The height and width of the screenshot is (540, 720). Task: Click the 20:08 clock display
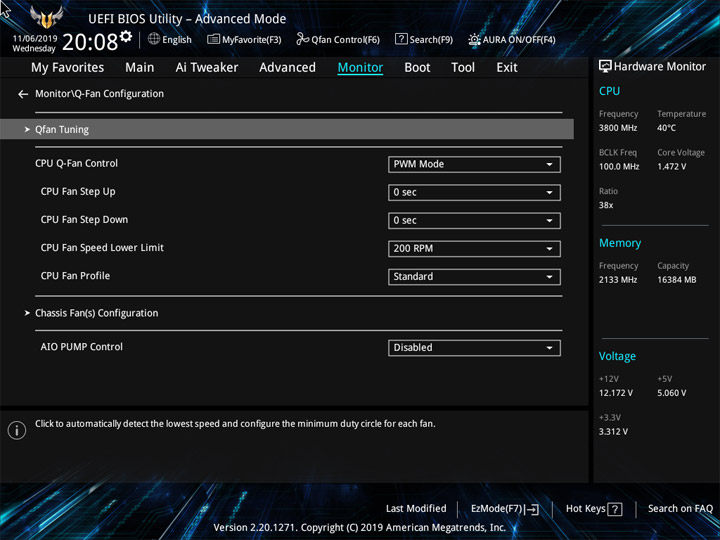90,42
